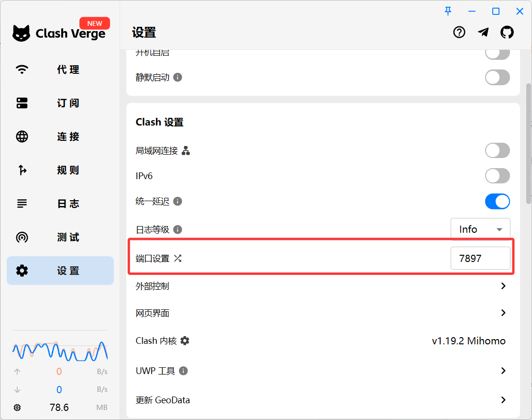Pin the window with the pushpin icon
532x420 pixels.
448,11
